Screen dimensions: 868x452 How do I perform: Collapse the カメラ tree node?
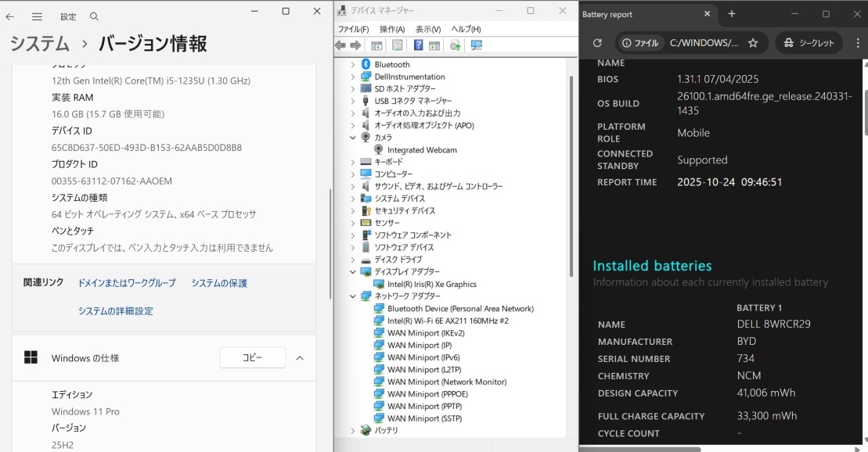pyautogui.click(x=352, y=137)
